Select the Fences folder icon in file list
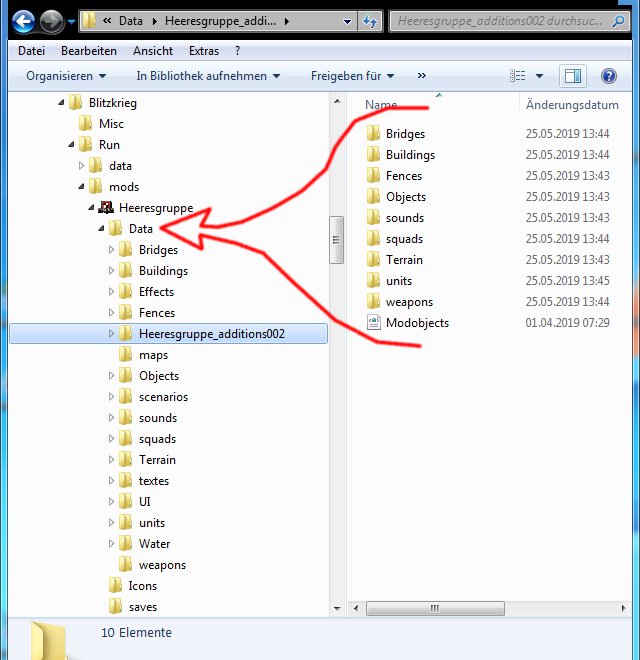The image size is (640, 660). [x=373, y=176]
